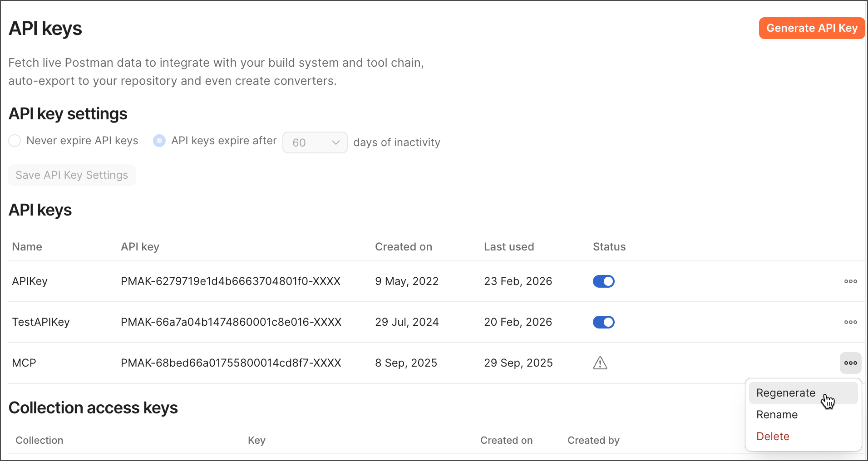
Task: Click the Key column header in collection table
Action: tap(256, 440)
